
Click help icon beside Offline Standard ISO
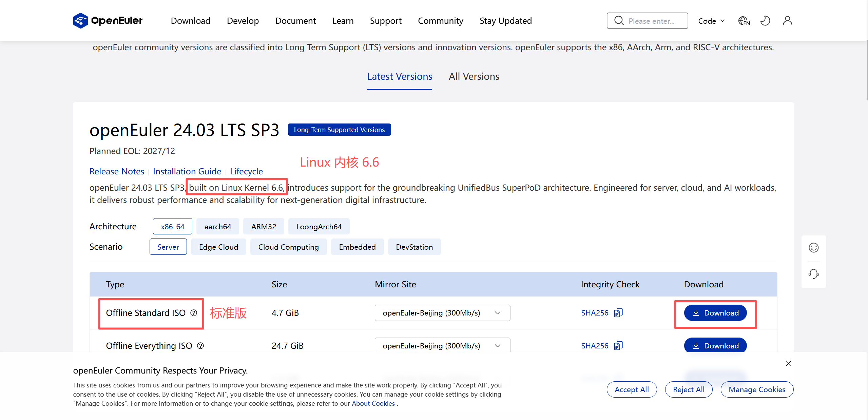pyautogui.click(x=194, y=313)
